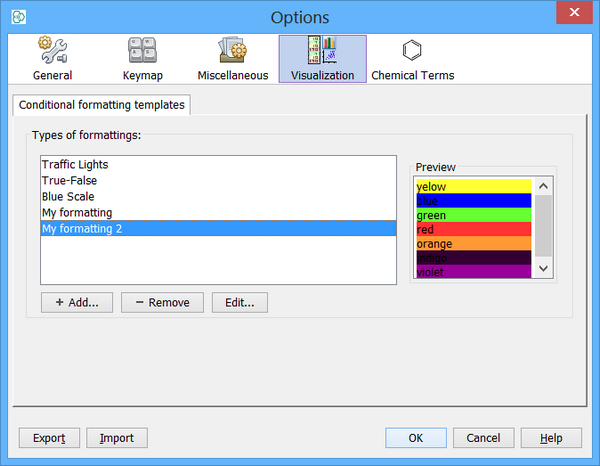Select Traffic Lights formatting
This screenshot has width=600, height=466.
pyautogui.click(x=75, y=164)
